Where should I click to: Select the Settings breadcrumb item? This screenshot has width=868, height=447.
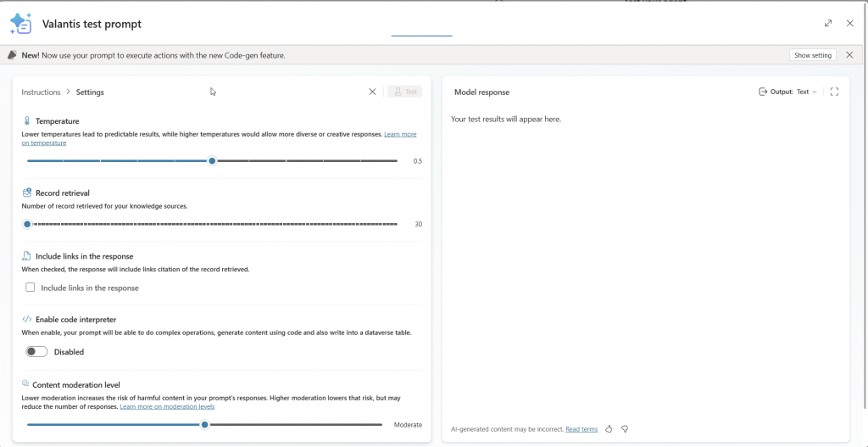pyautogui.click(x=90, y=92)
